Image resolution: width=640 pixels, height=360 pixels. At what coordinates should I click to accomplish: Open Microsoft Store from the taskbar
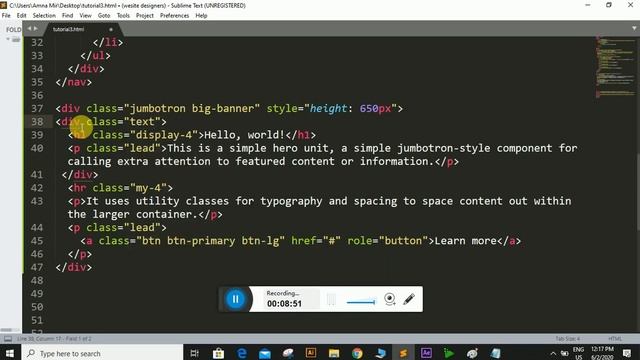pyautogui.click(x=218, y=353)
